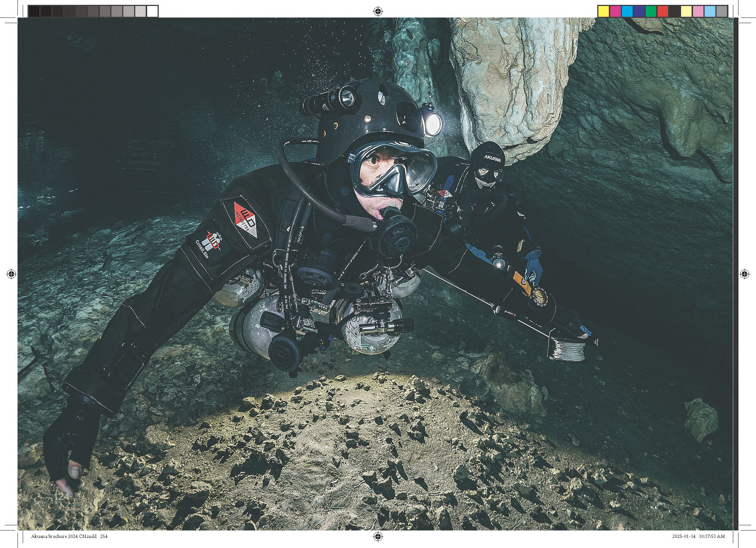Click the light gray swatch at color bar end
The width and height of the screenshot is (756, 548).
click(x=722, y=12)
